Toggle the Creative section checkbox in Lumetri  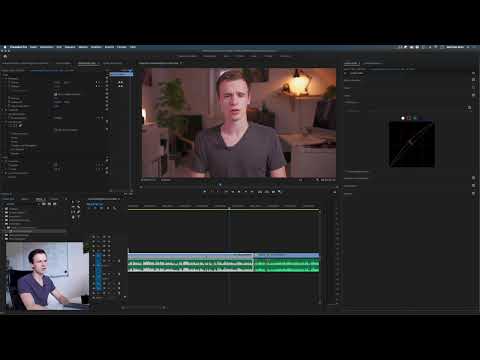[x=473, y=88]
